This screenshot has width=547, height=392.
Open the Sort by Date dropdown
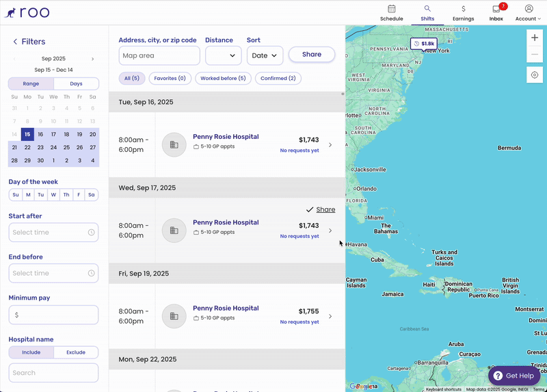pyautogui.click(x=265, y=55)
